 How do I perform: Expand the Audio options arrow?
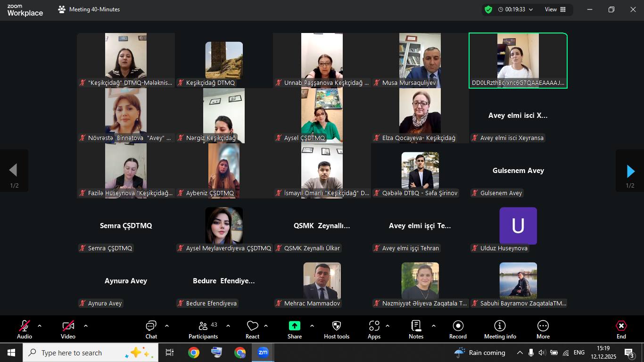coord(40,326)
